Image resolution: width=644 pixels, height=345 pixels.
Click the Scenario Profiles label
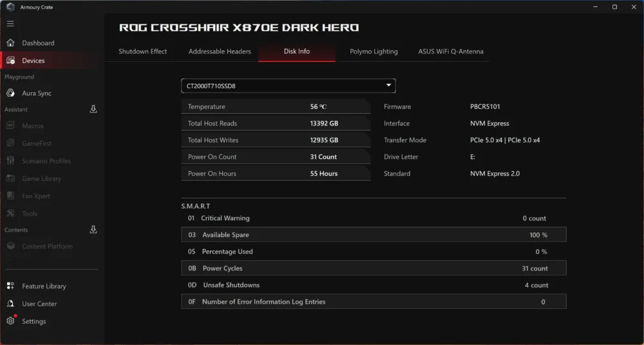(46, 161)
